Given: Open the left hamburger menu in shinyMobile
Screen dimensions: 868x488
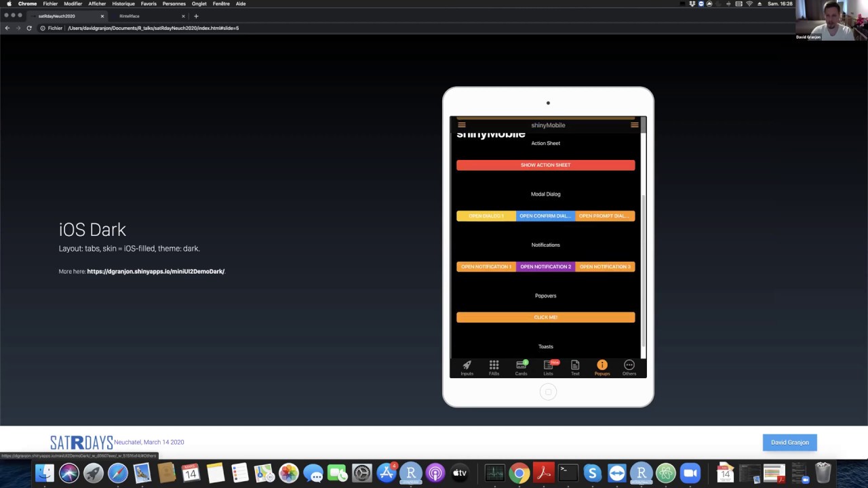Looking at the screenshot, I should pyautogui.click(x=462, y=125).
